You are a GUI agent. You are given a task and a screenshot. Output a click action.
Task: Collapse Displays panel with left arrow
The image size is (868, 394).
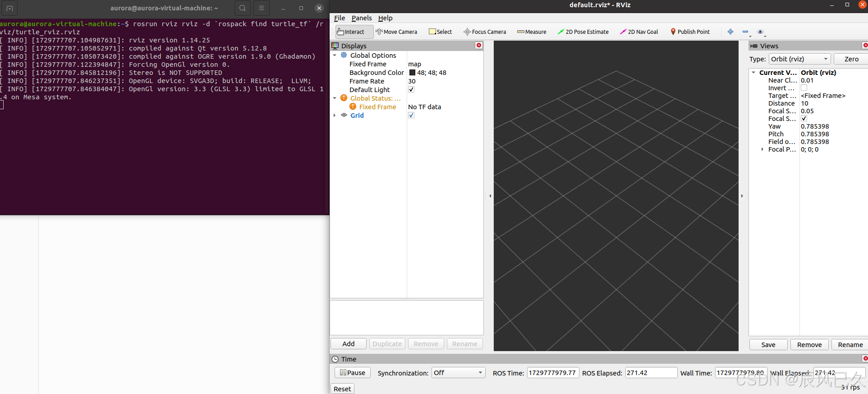point(490,196)
